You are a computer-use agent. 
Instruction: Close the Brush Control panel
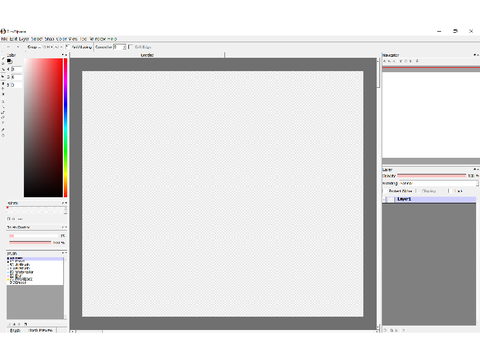pos(66,227)
